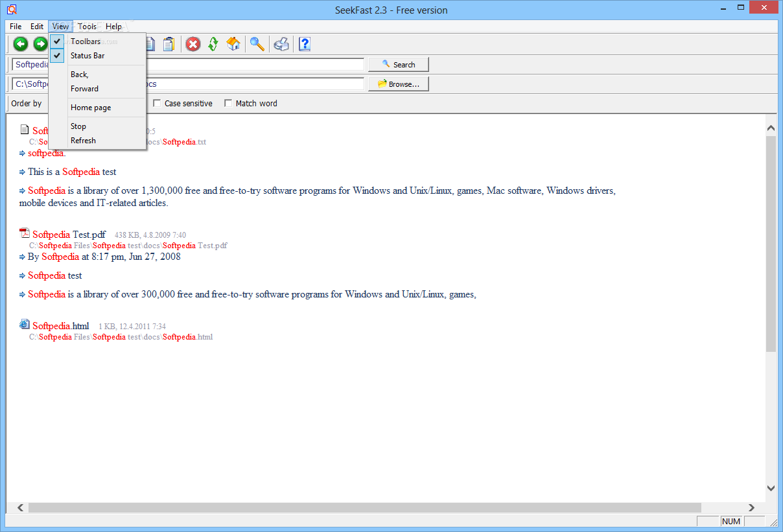Click the '438 KB, 4.8.2009 7:40' file info
This screenshot has height=532, width=783.
[x=150, y=235]
